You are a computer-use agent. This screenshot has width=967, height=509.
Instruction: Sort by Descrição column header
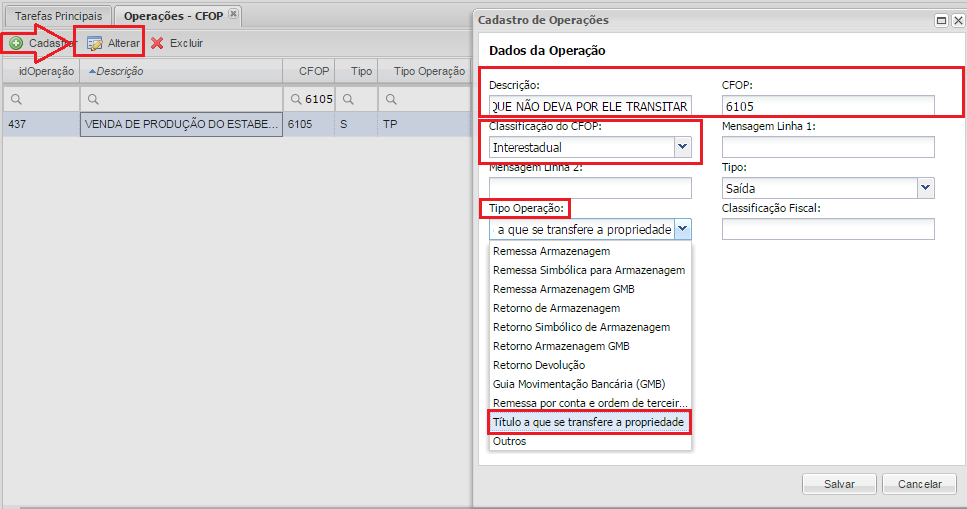pyautogui.click(x=181, y=71)
